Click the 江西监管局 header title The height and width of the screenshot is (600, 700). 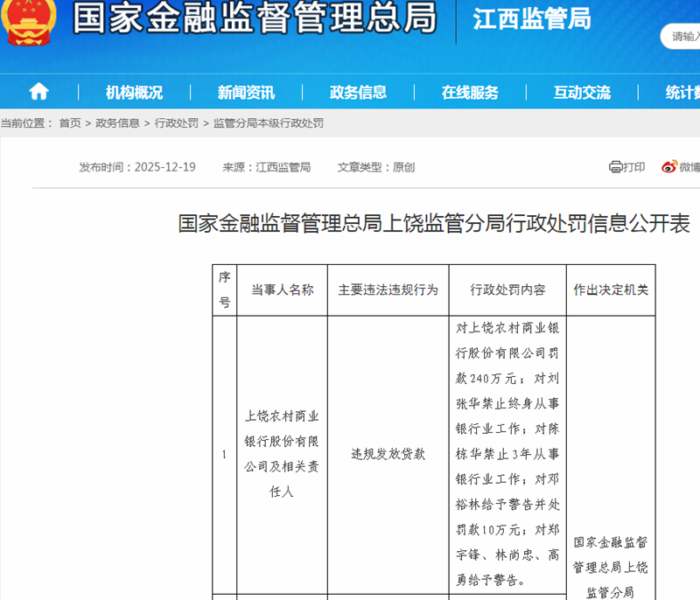tap(531, 19)
